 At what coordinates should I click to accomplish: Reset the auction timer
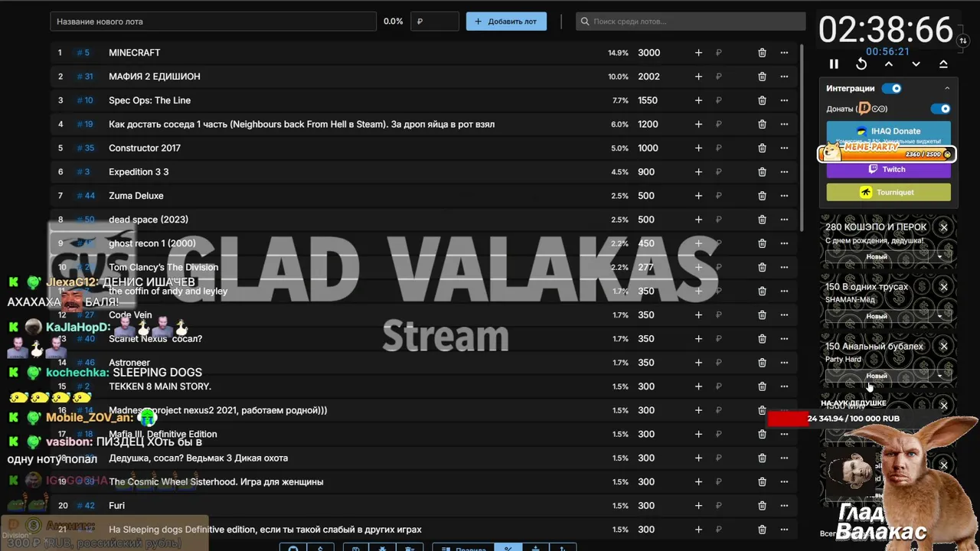pyautogui.click(x=861, y=64)
